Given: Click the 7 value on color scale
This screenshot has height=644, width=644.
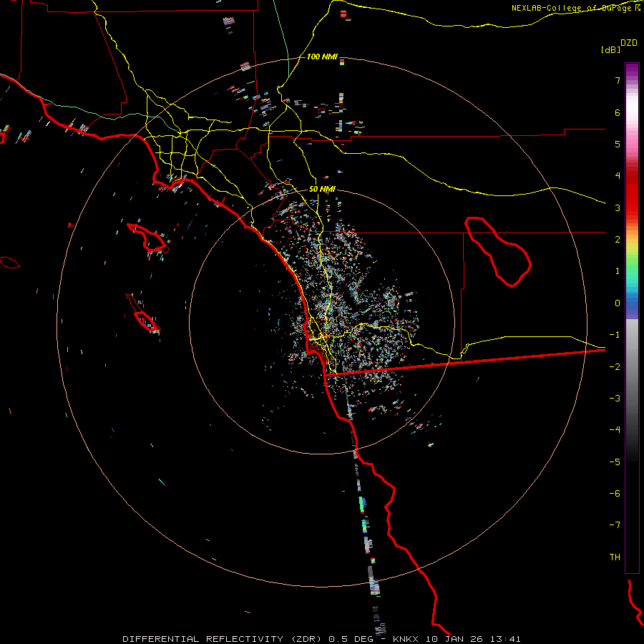Looking at the screenshot, I should pyautogui.click(x=618, y=80).
